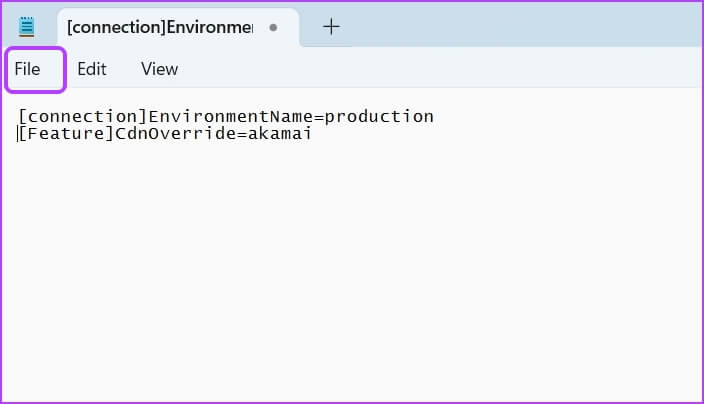Click on the [Feature] text in line two
This screenshot has width=704, height=404.
(x=66, y=133)
